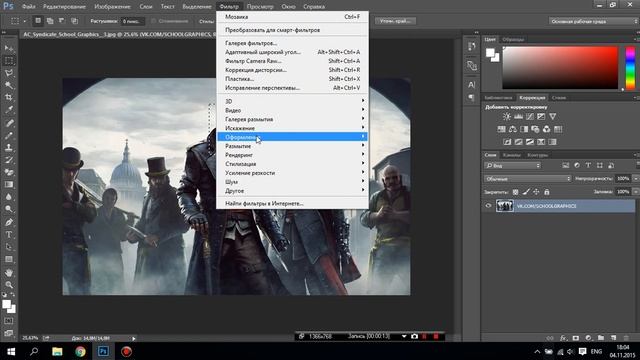640x360 pixels.
Task: Switch to the Образцы tab
Action: point(513,40)
